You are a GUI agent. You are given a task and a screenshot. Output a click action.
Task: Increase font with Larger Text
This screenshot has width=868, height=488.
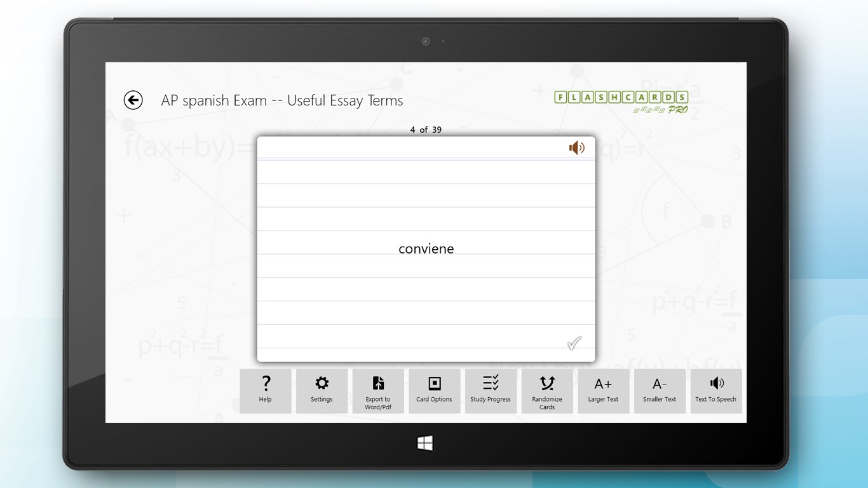click(604, 391)
